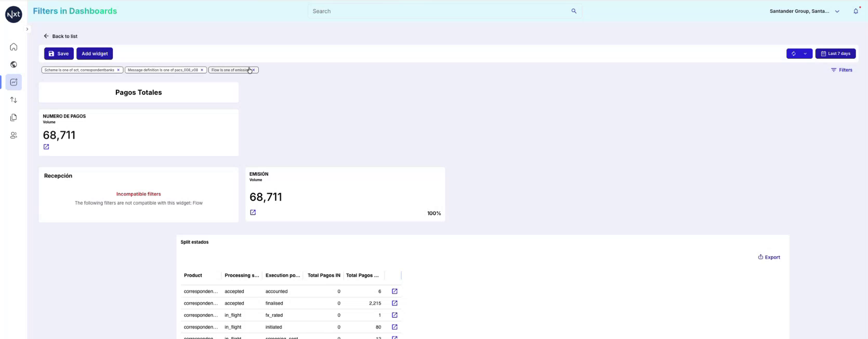Image resolution: width=868 pixels, height=339 pixels.
Task: Click the Nxt logo icon
Action: coord(14,14)
